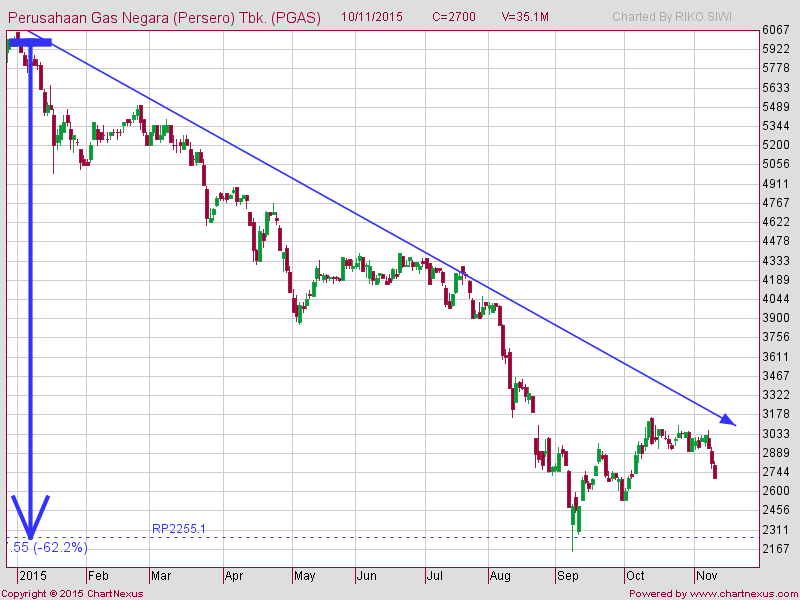Click the 2167 price axis label
800x600 pixels.
(776, 548)
